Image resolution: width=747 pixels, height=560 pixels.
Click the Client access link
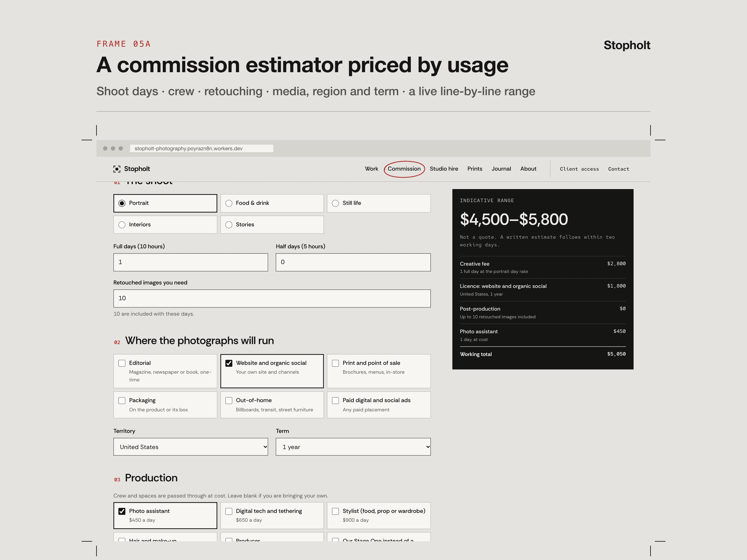pyautogui.click(x=579, y=169)
